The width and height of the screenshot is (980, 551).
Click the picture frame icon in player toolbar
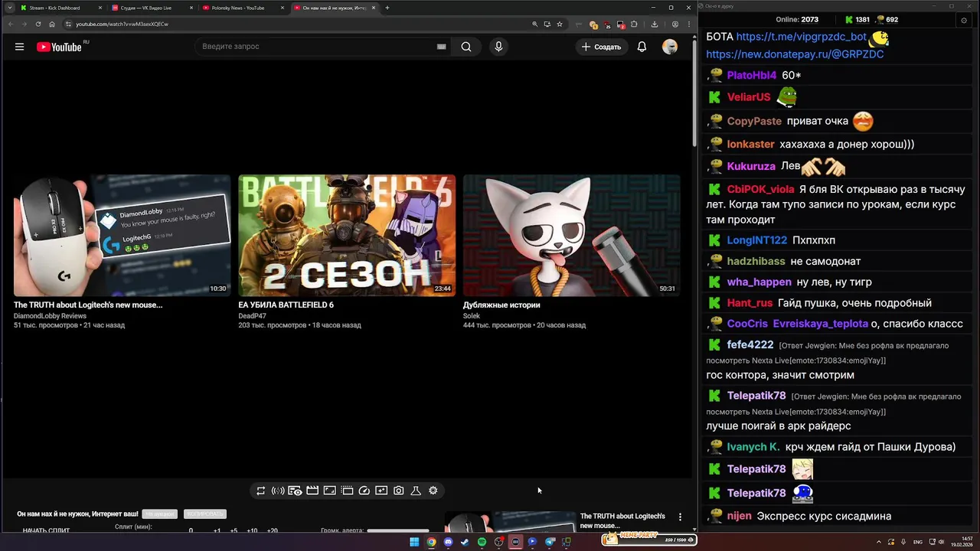[330, 491]
